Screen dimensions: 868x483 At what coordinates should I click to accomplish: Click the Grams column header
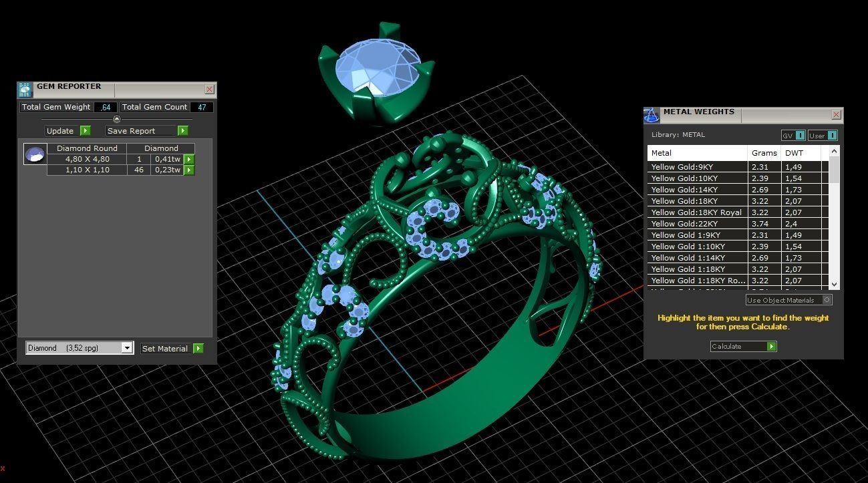click(x=764, y=153)
